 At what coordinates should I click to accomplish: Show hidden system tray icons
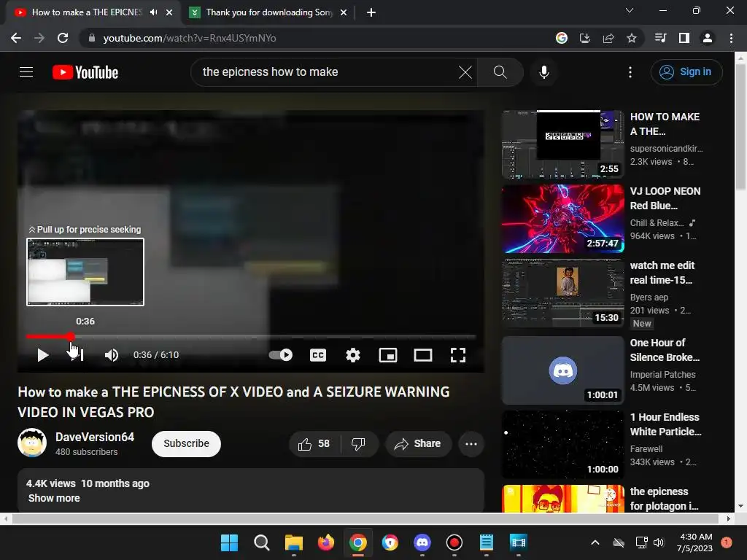click(595, 542)
